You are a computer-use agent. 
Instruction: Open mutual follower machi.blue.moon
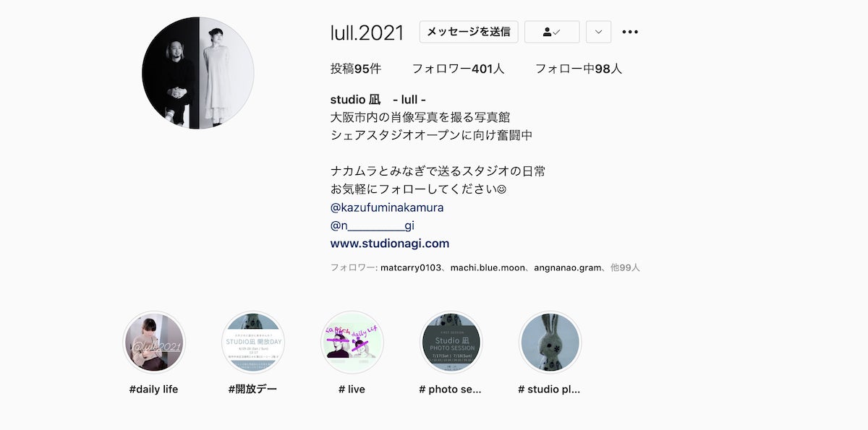pos(488,267)
